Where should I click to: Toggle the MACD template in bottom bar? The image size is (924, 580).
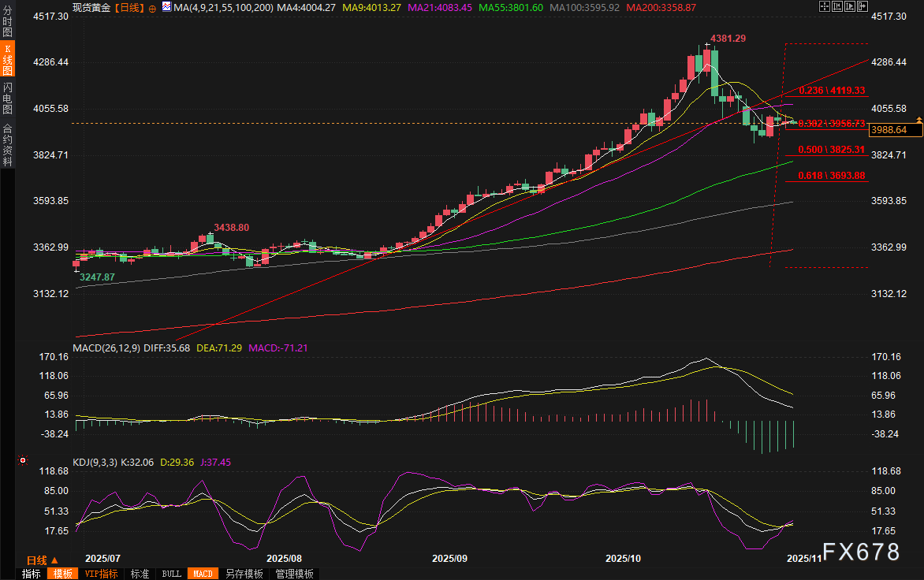click(202, 574)
